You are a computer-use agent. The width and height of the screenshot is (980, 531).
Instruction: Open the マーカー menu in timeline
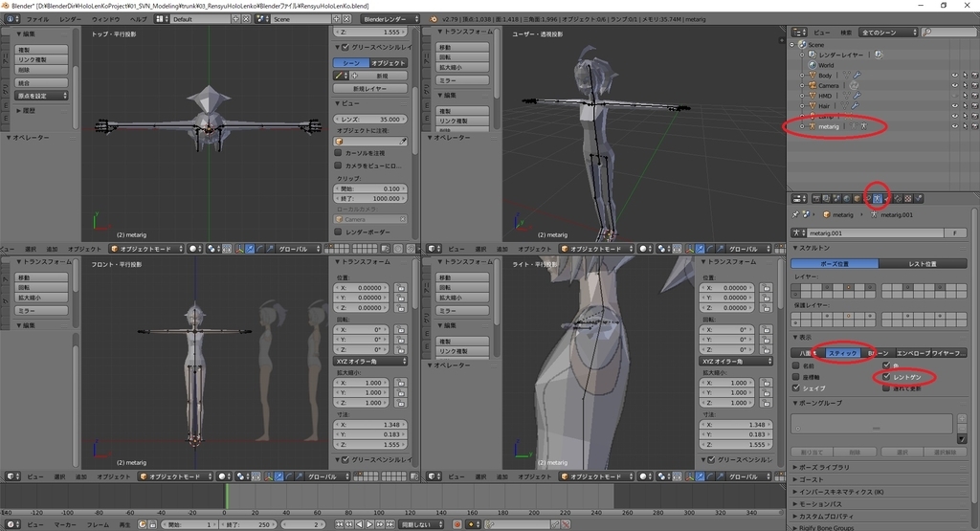point(65,524)
